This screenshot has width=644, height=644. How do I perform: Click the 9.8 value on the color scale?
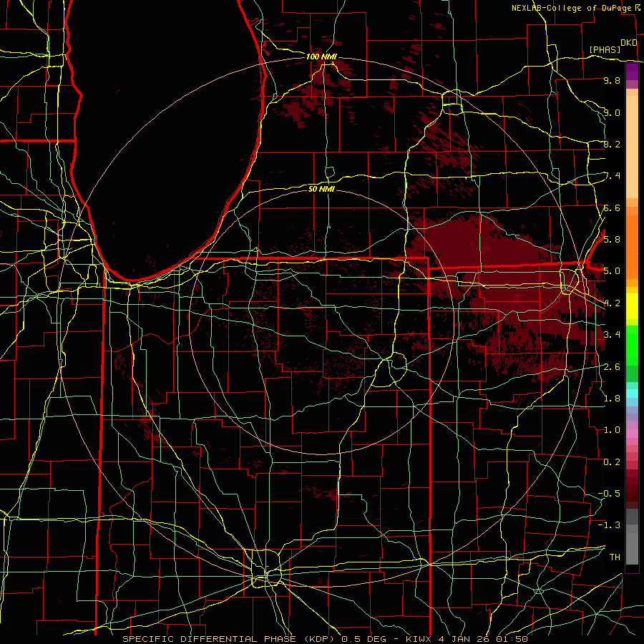point(612,81)
